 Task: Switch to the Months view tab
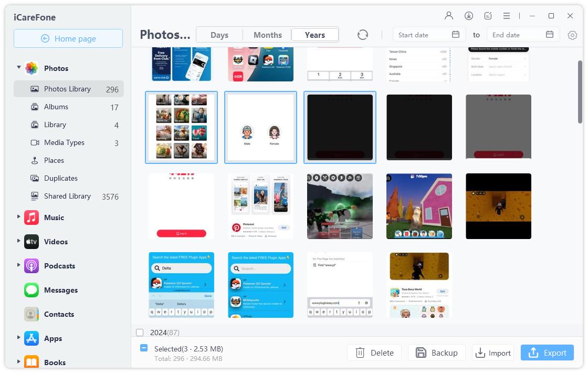pyautogui.click(x=267, y=35)
